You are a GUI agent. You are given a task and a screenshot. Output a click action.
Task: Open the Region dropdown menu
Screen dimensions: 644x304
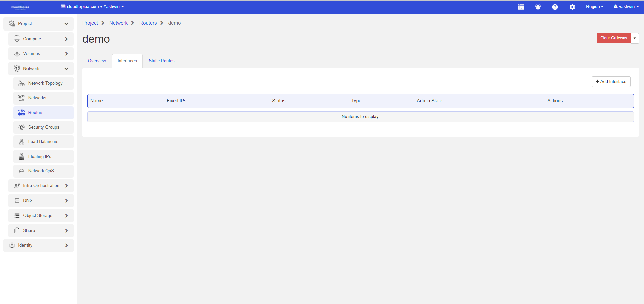[x=594, y=7]
